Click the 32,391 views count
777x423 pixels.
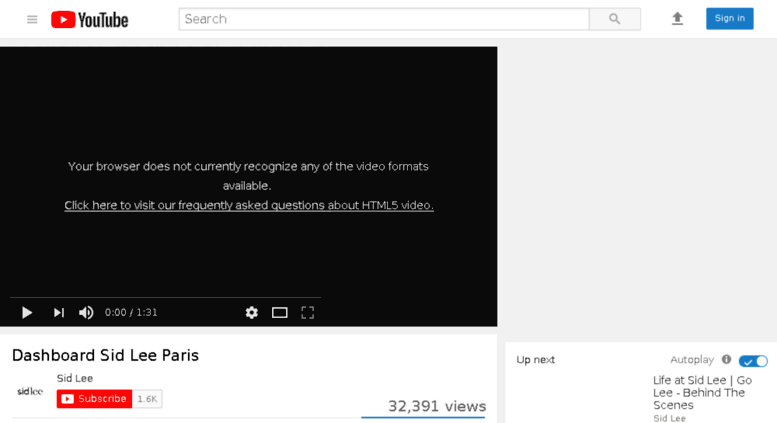click(437, 406)
